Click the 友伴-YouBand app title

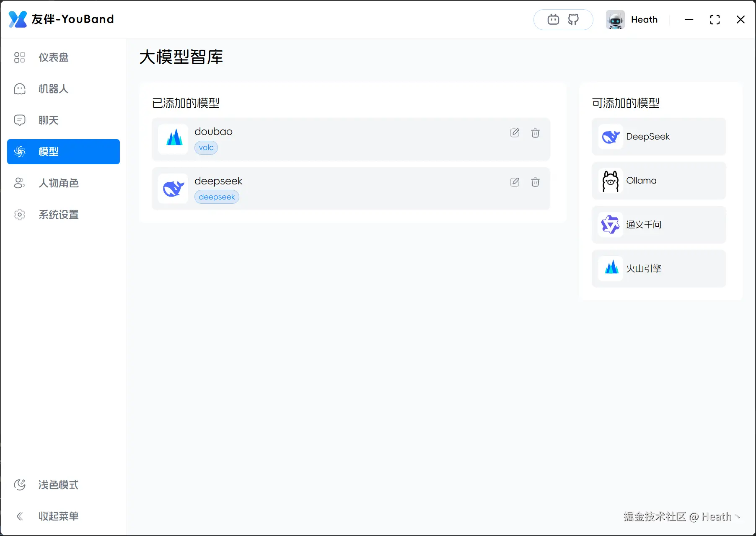pyautogui.click(x=72, y=19)
